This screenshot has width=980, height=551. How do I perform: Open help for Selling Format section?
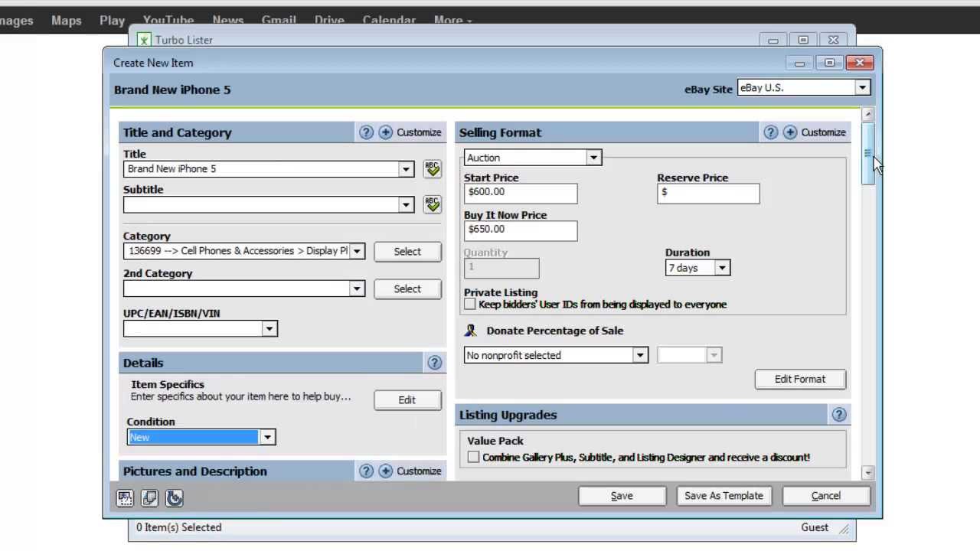point(770,132)
